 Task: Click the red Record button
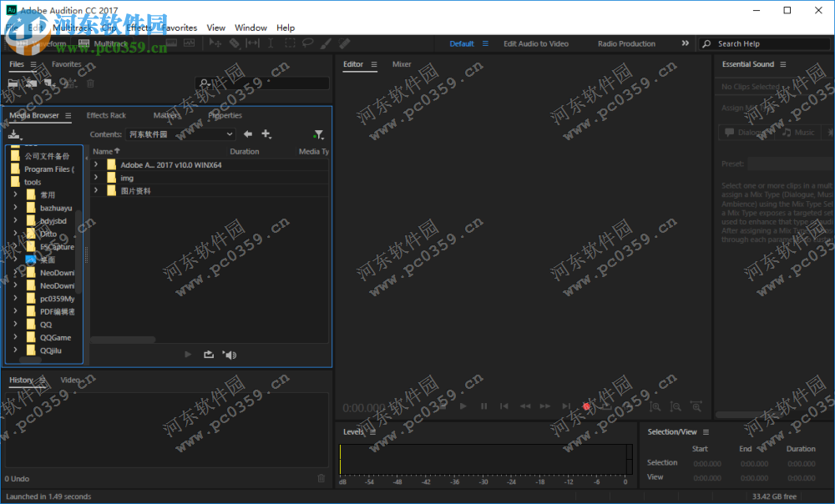click(x=586, y=406)
